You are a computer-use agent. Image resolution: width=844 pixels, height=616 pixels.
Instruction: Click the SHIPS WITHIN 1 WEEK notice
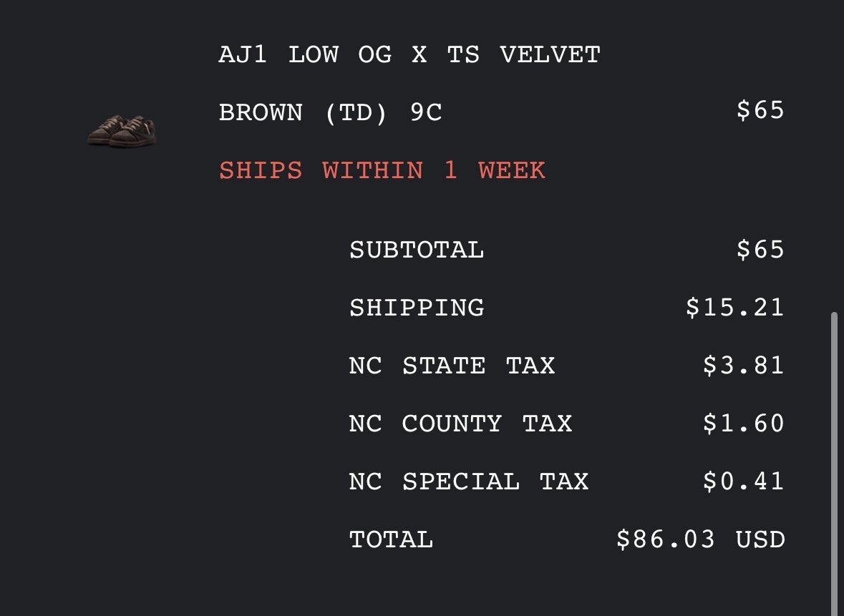382,170
